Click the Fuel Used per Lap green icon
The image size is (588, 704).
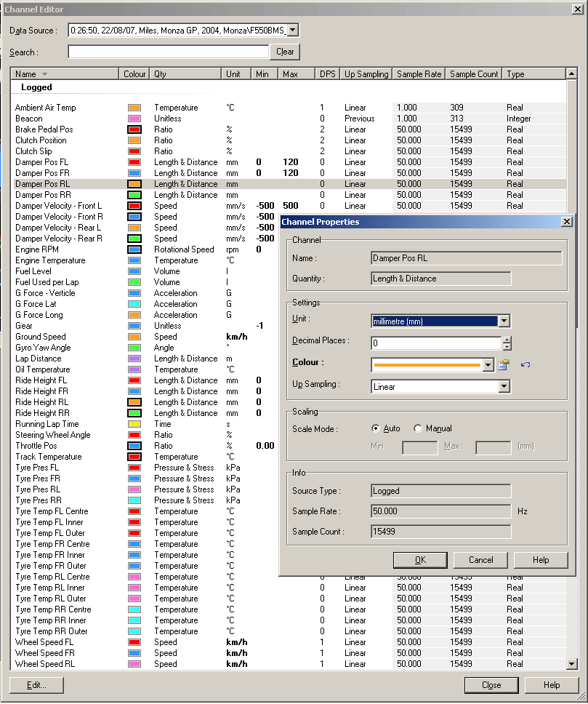[x=134, y=282]
